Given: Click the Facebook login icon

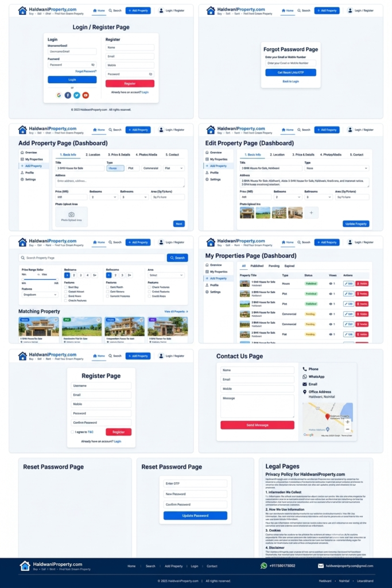Looking at the screenshot, I should point(68,95).
